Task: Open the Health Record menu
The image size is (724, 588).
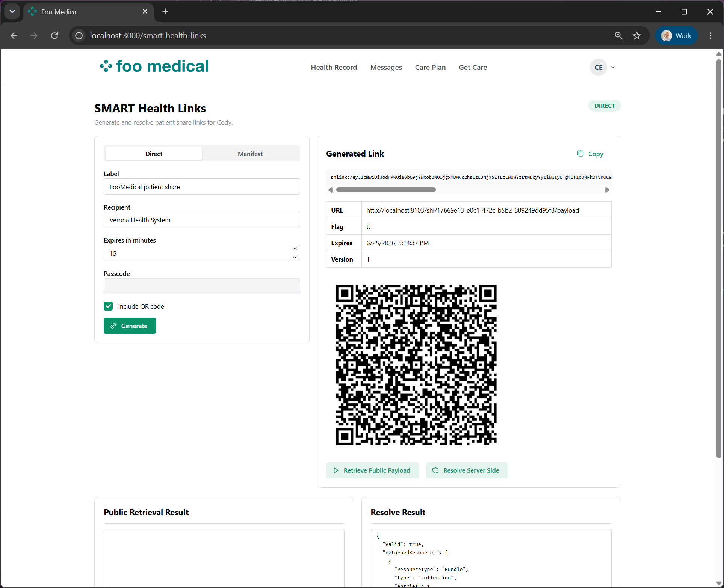Action: [x=334, y=68]
